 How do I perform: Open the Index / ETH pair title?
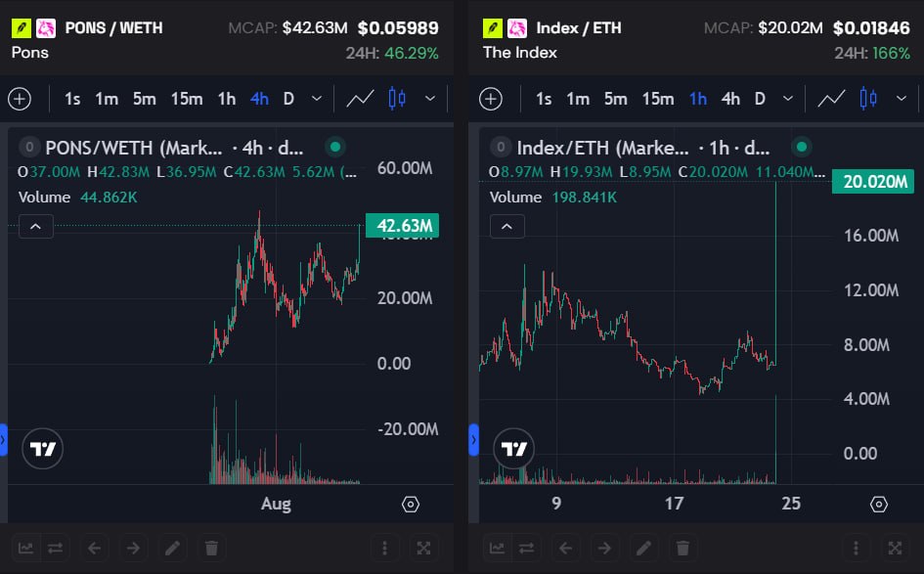[x=578, y=27]
